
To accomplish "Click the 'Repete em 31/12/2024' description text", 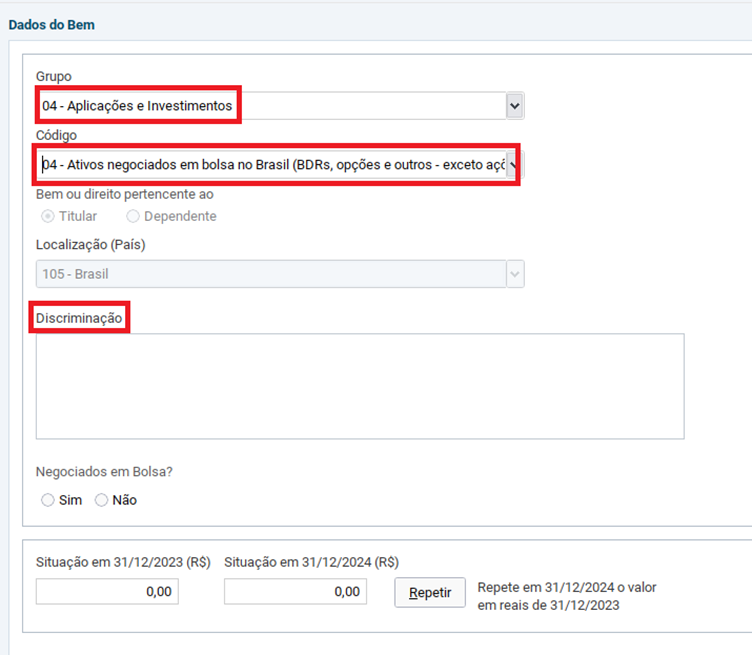I will 567,595.
